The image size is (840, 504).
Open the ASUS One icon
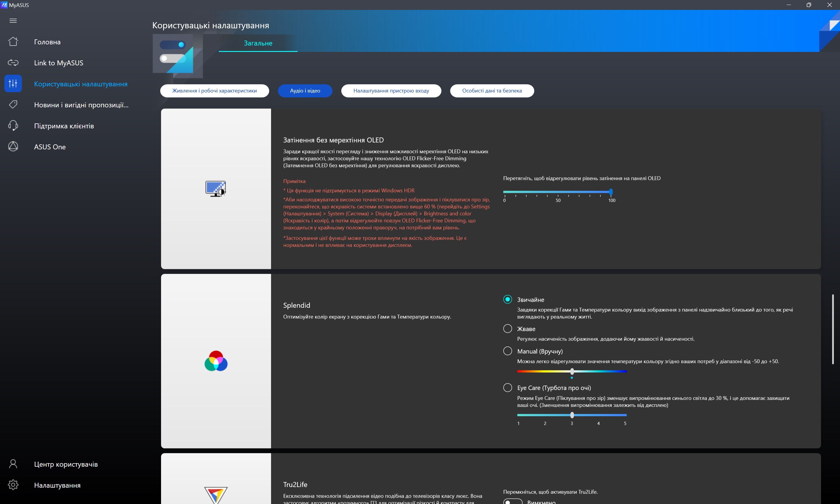tap(13, 146)
